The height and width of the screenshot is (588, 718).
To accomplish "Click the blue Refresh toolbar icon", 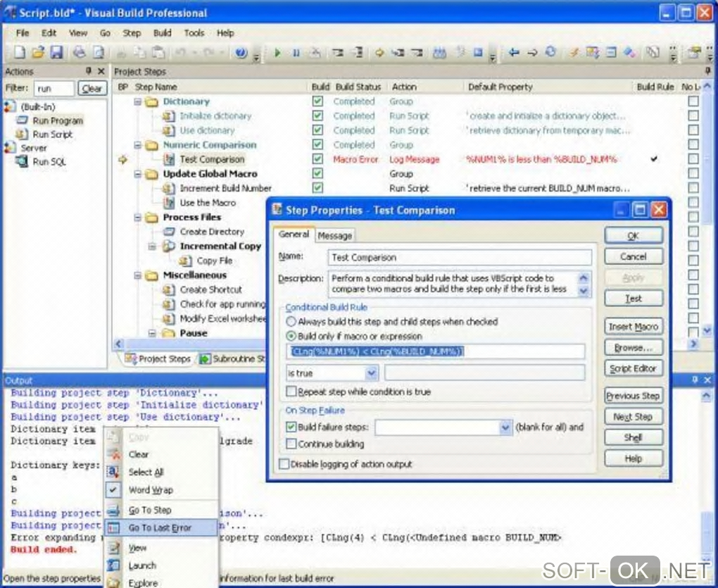I will [551, 52].
